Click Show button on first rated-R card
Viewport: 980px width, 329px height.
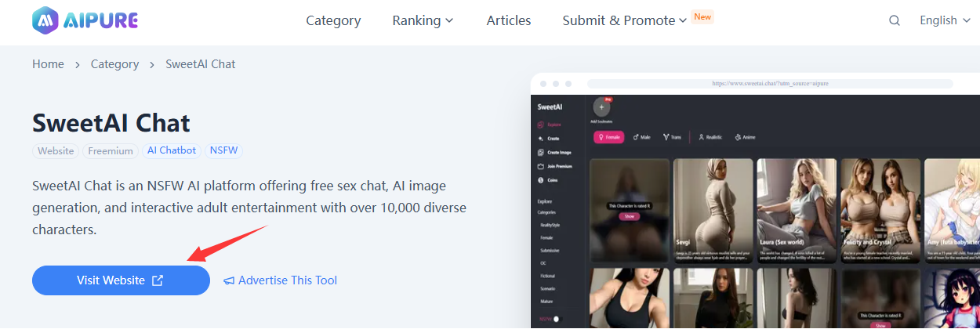point(630,216)
